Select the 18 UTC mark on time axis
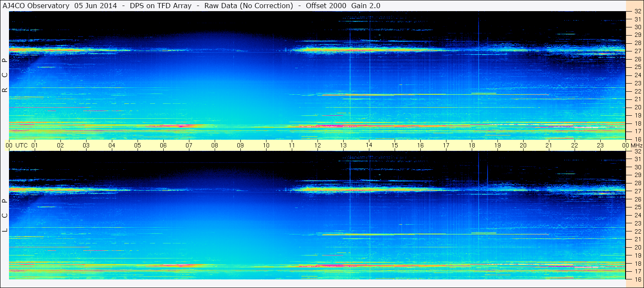The image size is (644, 288). (x=472, y=145)
